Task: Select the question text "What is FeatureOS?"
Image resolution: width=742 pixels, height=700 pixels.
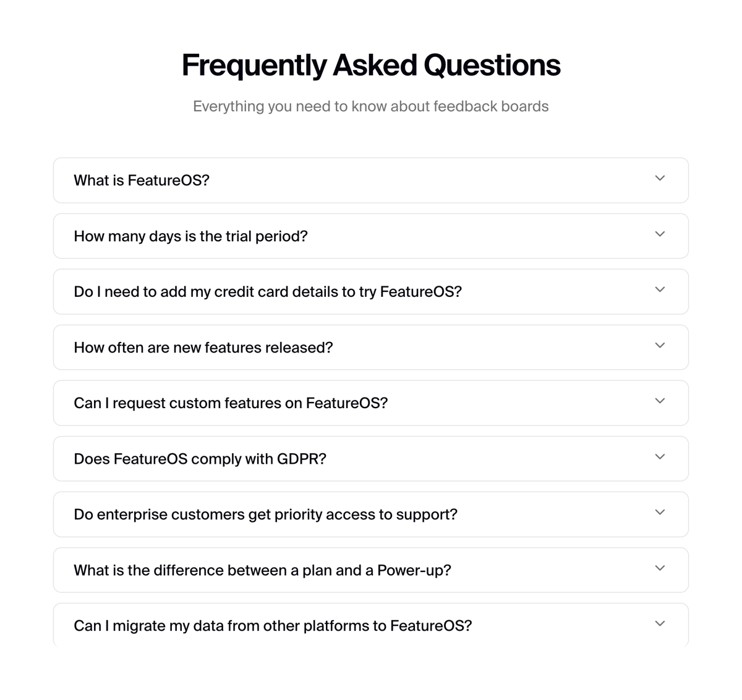Action: pos(142,180)
